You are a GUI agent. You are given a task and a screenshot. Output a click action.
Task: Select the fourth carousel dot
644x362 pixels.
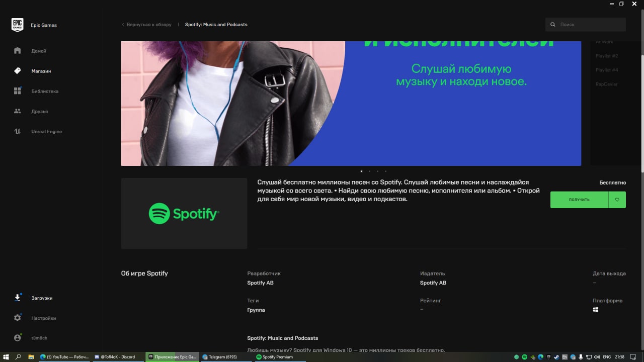pos(385,171)
